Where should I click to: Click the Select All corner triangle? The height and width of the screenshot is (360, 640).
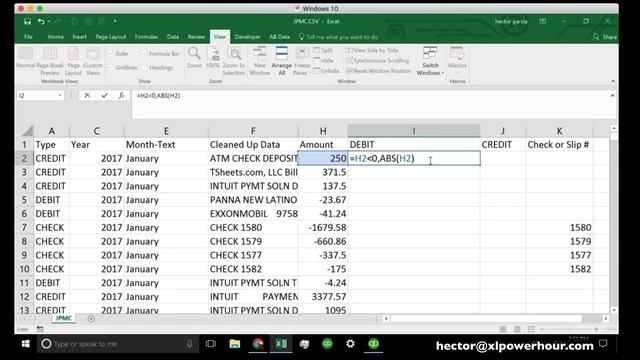point(27,131)
